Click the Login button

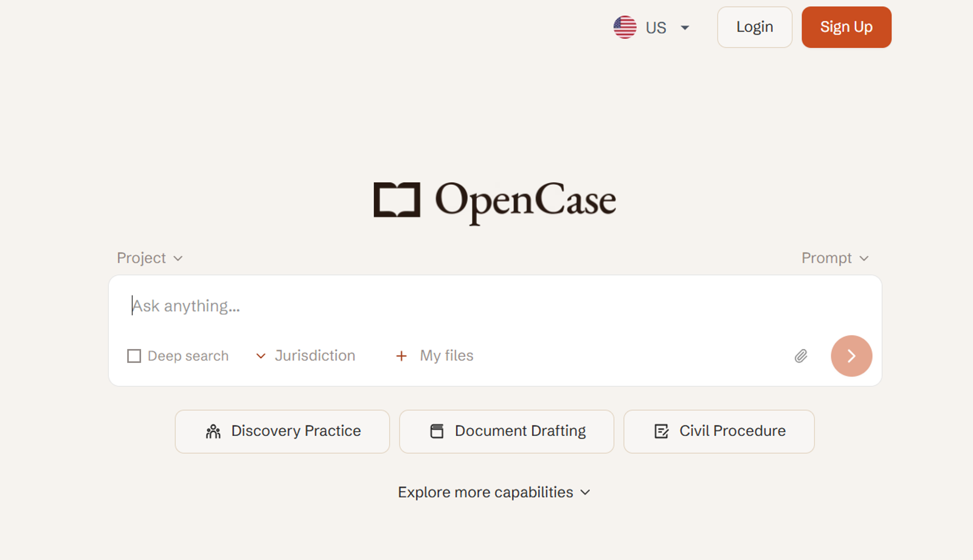(755, 27)
